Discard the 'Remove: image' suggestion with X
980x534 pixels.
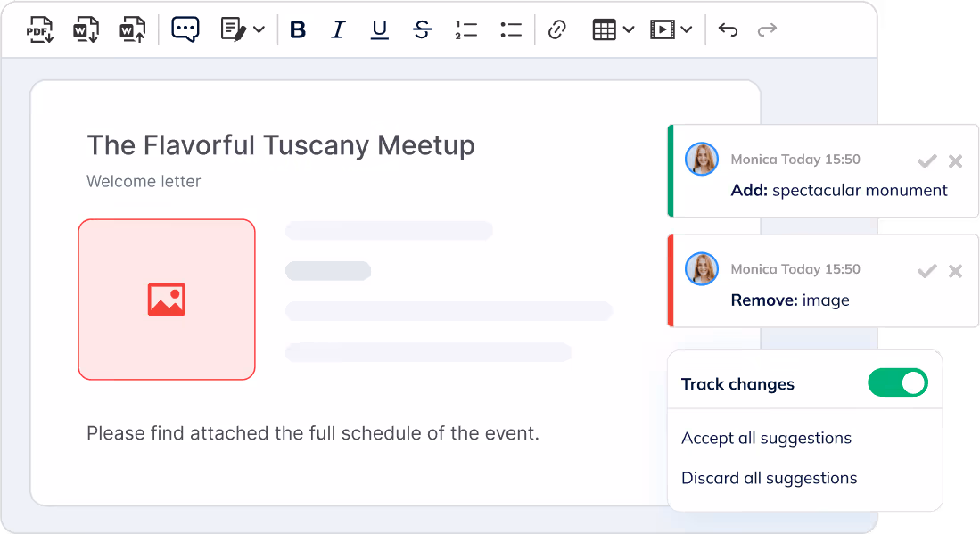tap(955, 271)
